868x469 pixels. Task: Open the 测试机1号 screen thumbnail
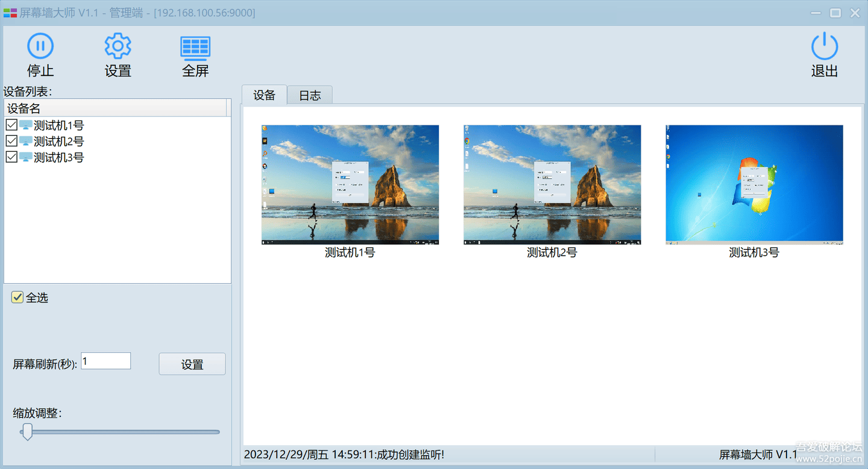[x=350, y=184]
